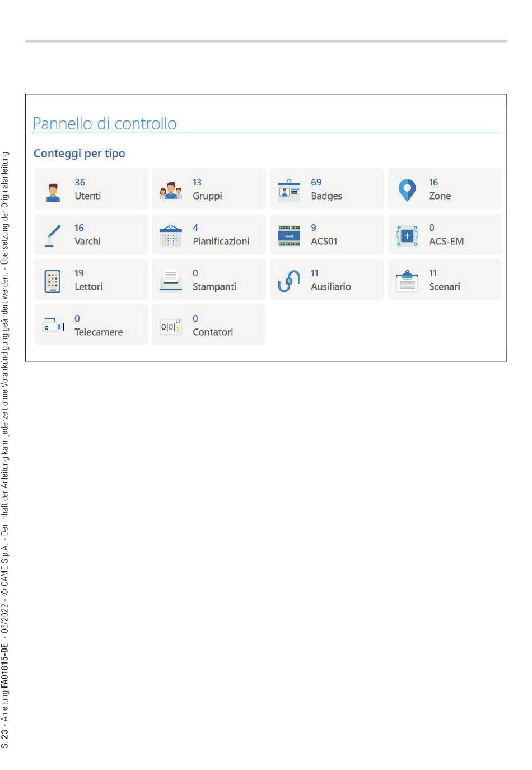Click the count 0 above Telecamere

77,319
